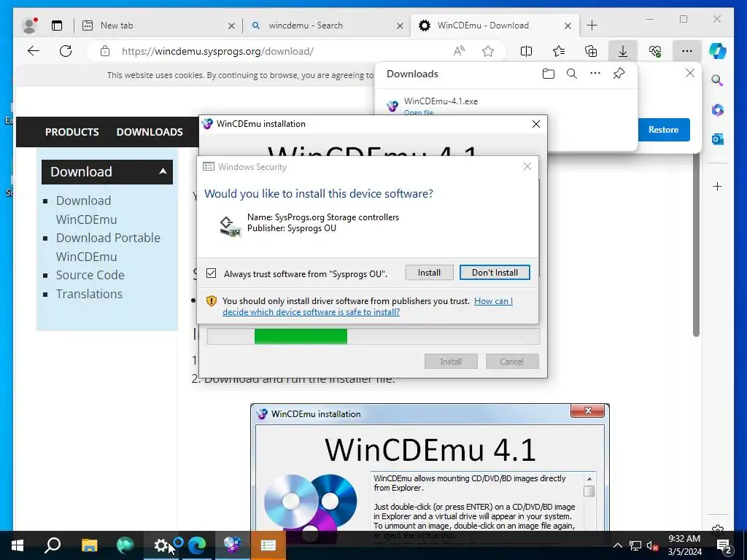Open the Browser essentials heart icon
The image size is (747, 560).
[x=655, y=51]
